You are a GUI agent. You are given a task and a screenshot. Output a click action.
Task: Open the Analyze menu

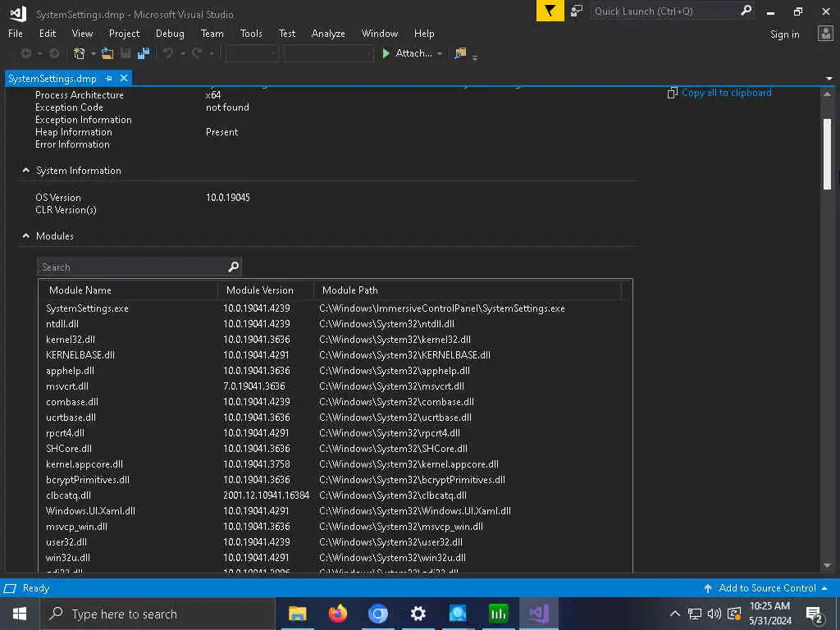[328, 33]
